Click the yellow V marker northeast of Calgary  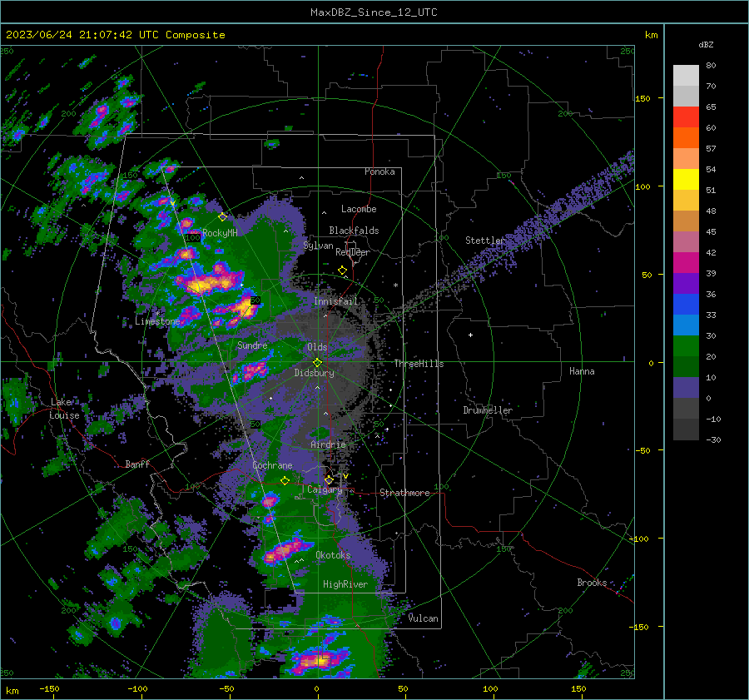click(x=345, y=476)
